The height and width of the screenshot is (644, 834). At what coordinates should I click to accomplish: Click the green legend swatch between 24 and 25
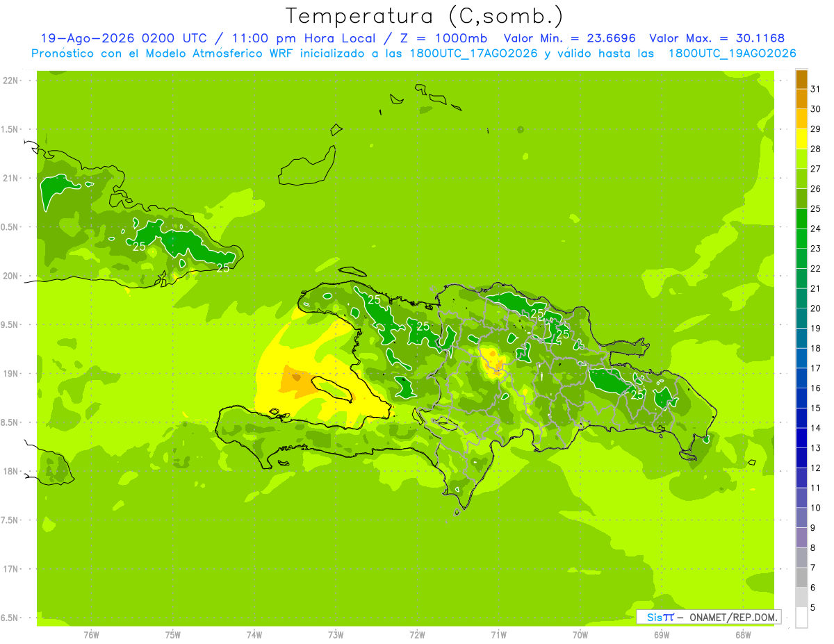click(x=801, y=219)
